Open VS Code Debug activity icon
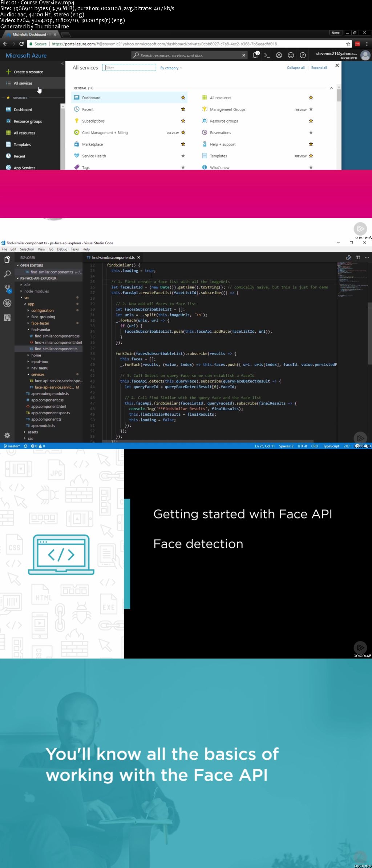Screen dimensions: 372x868 pyautogui.click(x=7, y=303)
